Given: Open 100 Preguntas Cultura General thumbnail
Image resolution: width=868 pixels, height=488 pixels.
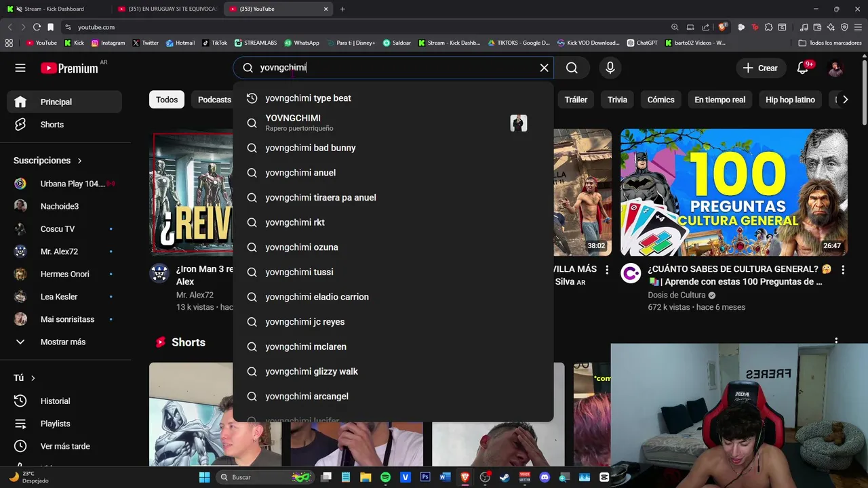Looking at the screenshot, I should [734, 192].
